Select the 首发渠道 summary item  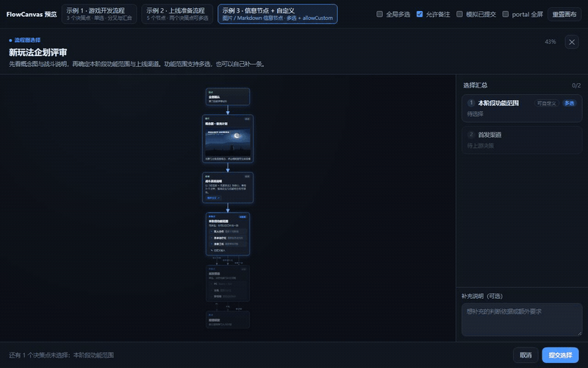click(522, 140)
